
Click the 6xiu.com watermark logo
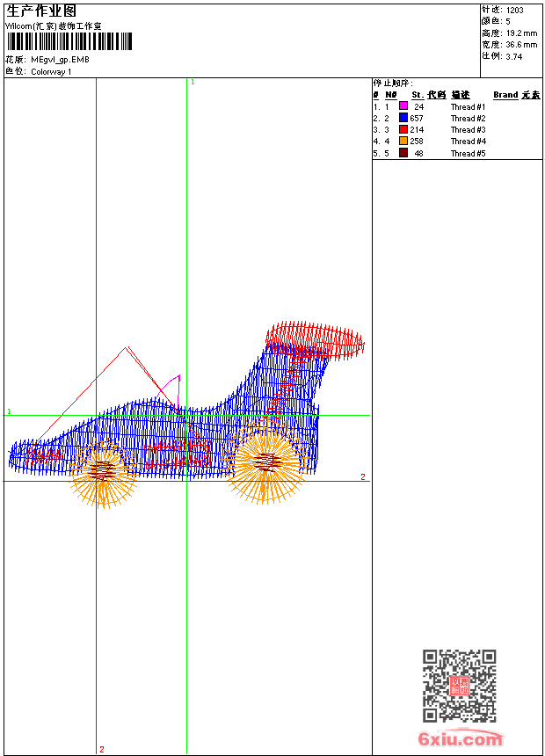[461, 738]
